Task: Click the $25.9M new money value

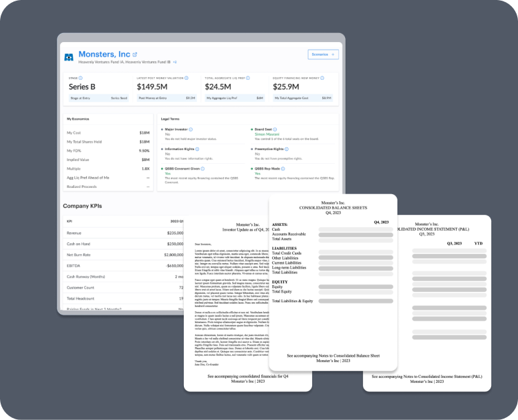Action: [286, 87]
